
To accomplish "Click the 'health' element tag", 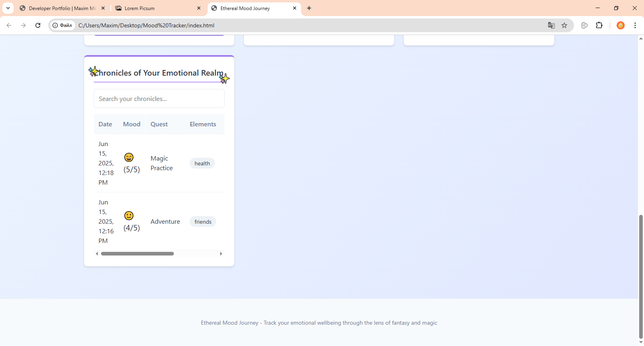I will [x=202, y=163].
